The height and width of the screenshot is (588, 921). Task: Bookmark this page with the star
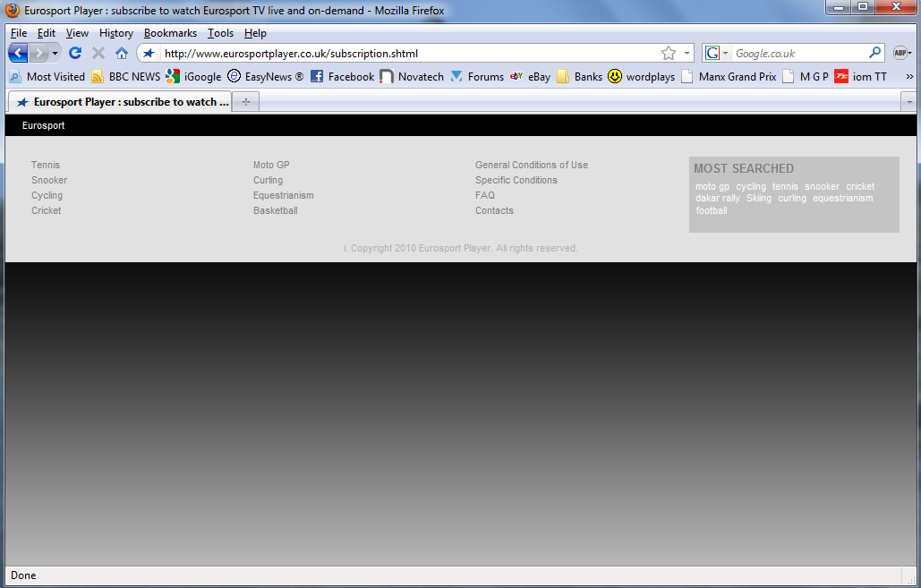click(x=668, y=53)
